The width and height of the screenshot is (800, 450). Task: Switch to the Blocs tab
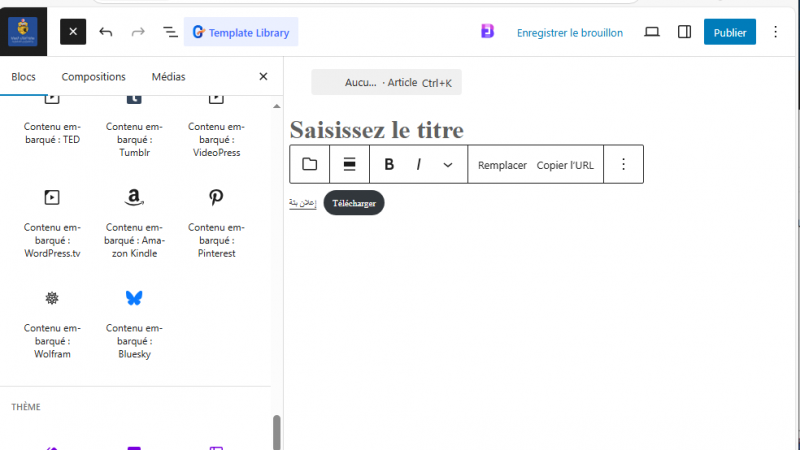pyautogui.click(x=23, y=77)
